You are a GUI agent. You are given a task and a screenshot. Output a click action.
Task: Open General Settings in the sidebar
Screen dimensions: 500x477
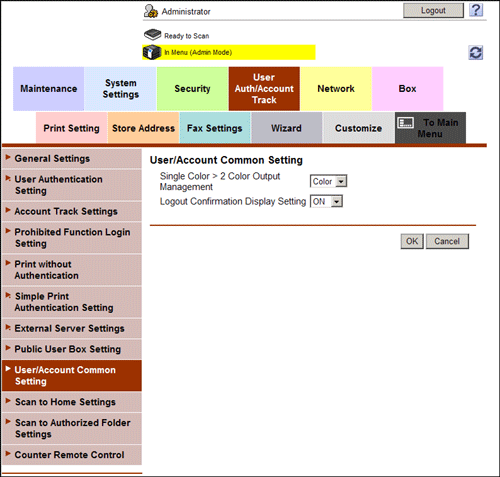click(72, 159)
